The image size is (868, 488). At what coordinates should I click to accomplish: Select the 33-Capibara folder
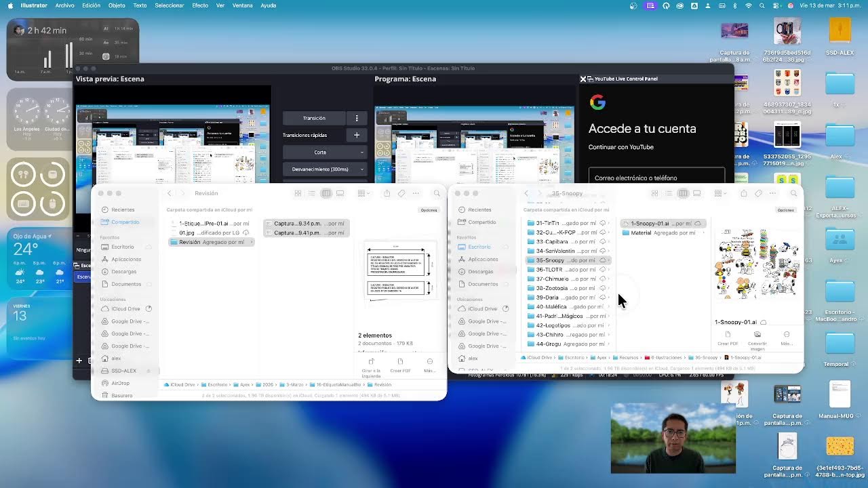570,241
